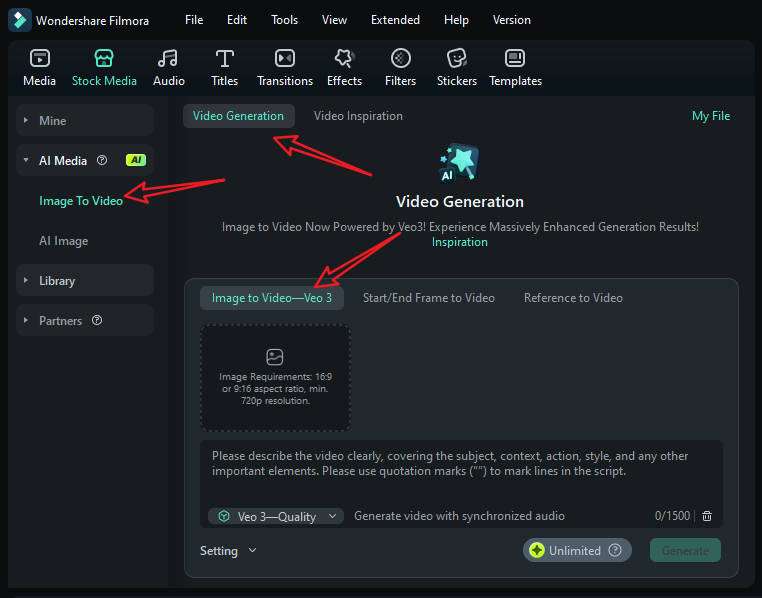Open the Stickers icon
The height and width of the screenshot is (598, 762).
coord(457,59)
